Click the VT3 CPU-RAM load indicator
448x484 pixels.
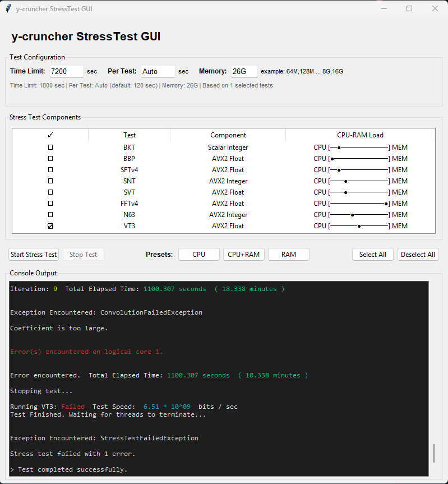361,226
